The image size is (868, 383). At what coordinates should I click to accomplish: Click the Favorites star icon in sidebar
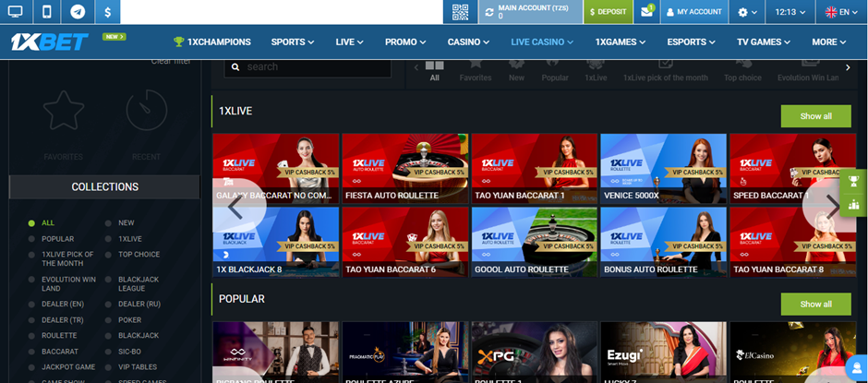[63, 111]
